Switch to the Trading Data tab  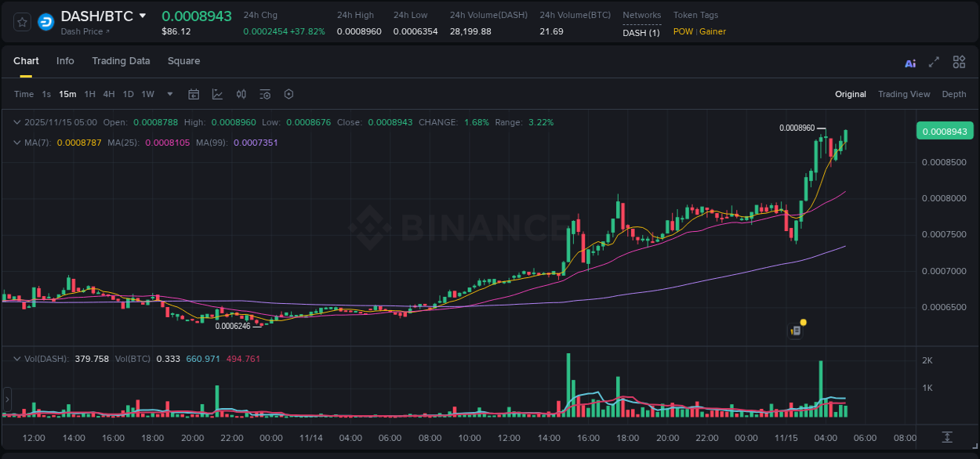click(x=121, y=60)
